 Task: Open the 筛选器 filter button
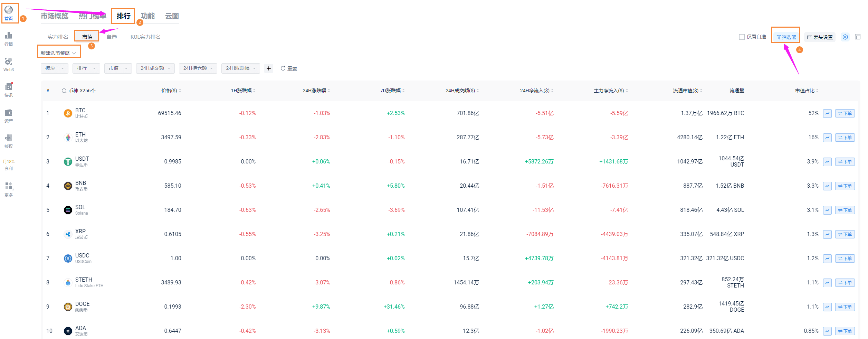point(786,37)
